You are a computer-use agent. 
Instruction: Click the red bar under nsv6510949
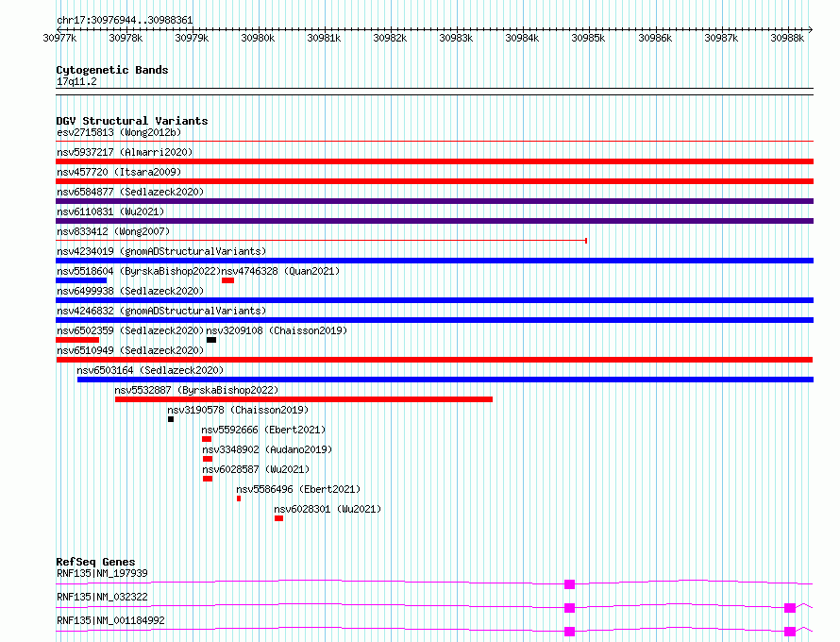434,360
